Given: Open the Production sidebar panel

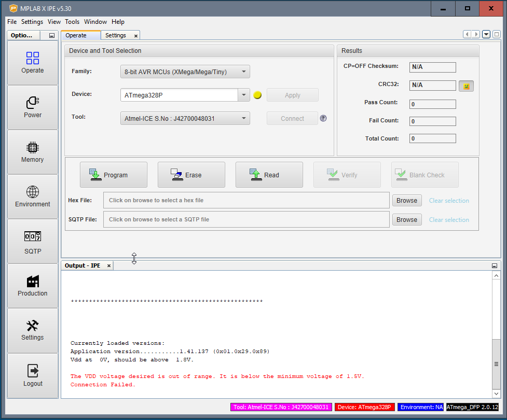Looking at the screenshot, I should pos(33,286).
